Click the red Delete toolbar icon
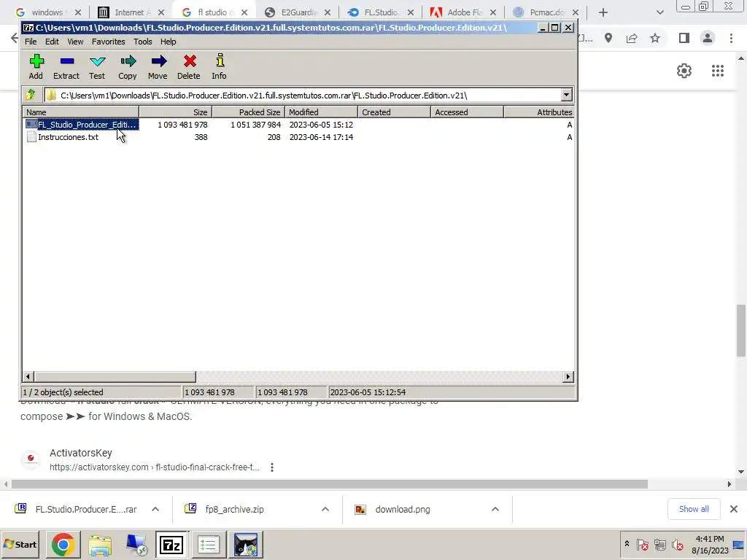 (x=189, y=66)
